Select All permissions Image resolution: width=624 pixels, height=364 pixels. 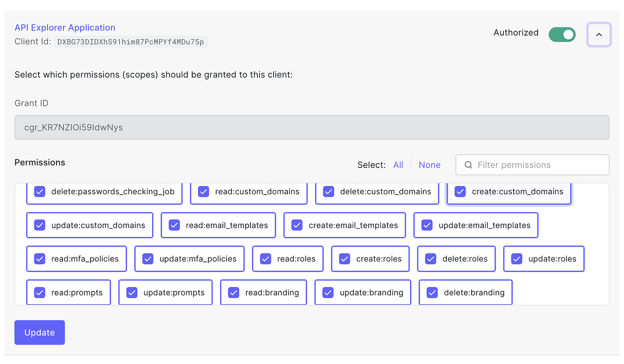coord(398,165)
